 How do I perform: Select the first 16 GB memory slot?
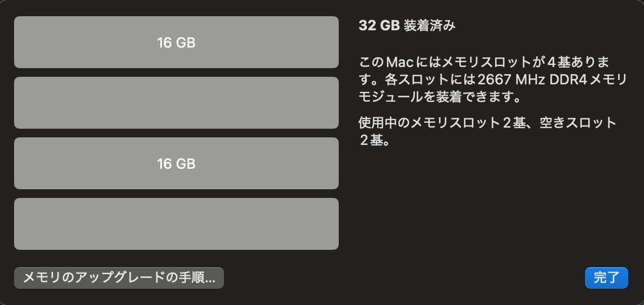click(x=176, y=42)
